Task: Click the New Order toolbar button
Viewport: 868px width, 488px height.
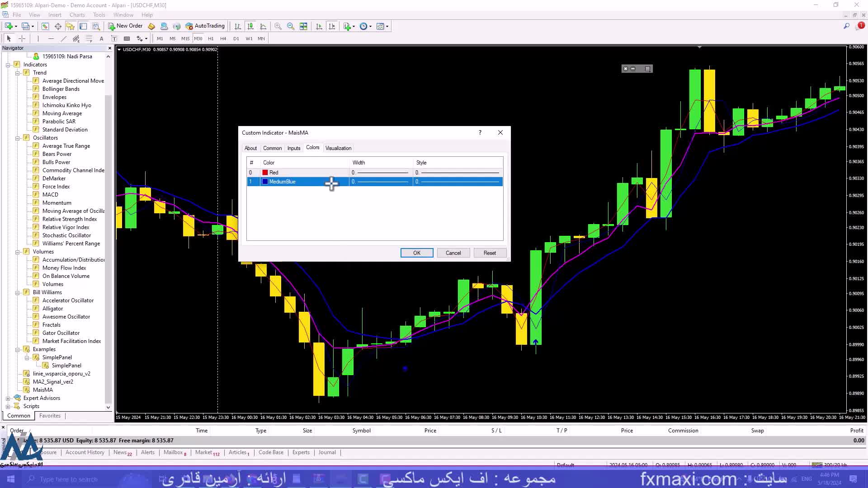Action: pos(125,26)
